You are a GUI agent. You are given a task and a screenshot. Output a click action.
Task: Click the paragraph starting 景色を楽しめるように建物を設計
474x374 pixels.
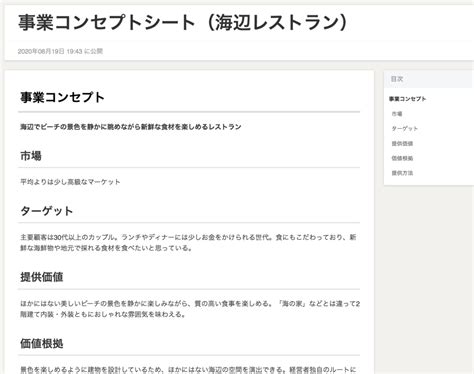click(x=188, y=370)
